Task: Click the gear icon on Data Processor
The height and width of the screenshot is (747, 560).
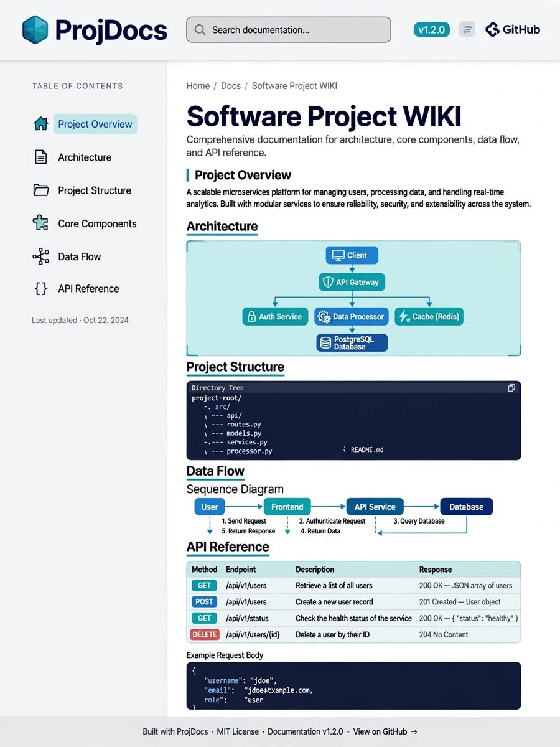Action: pyautogui.click(x=324, y=317)
